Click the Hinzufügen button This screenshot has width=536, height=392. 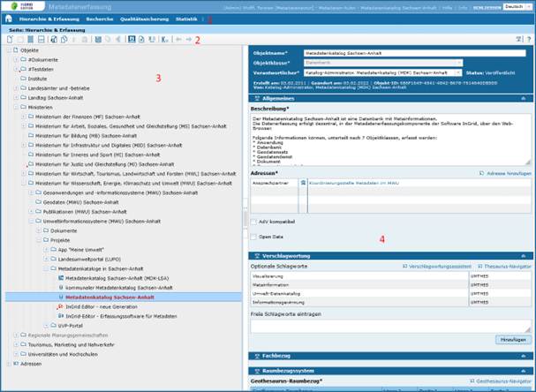(513, 340)
